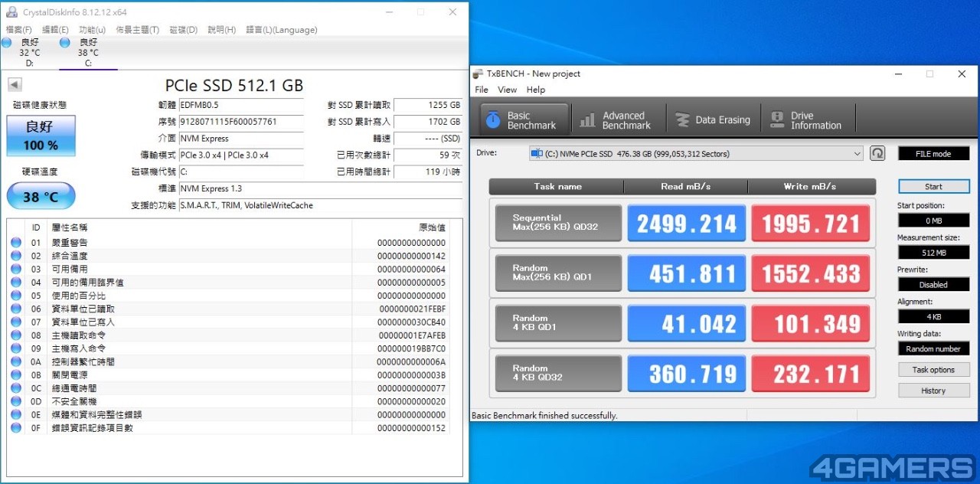Click the status orb for attribute 02 綜合溫度
The height and width of the screenshot is (484, 980).
click(x=16, y=256)
